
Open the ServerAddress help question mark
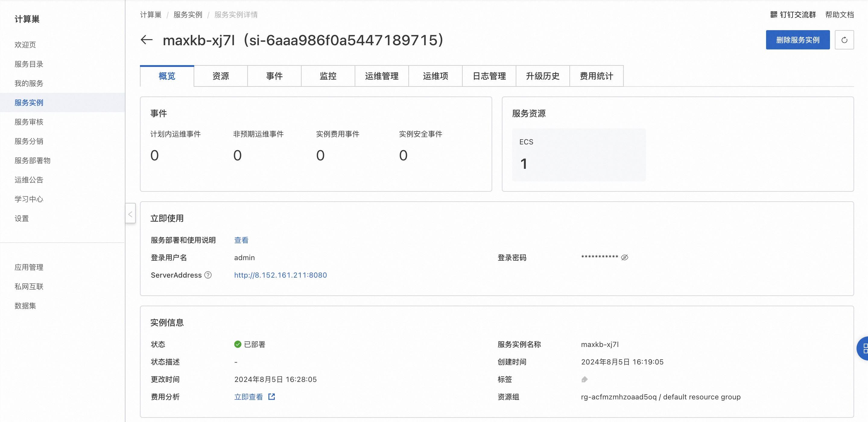[x=208, y=275]
